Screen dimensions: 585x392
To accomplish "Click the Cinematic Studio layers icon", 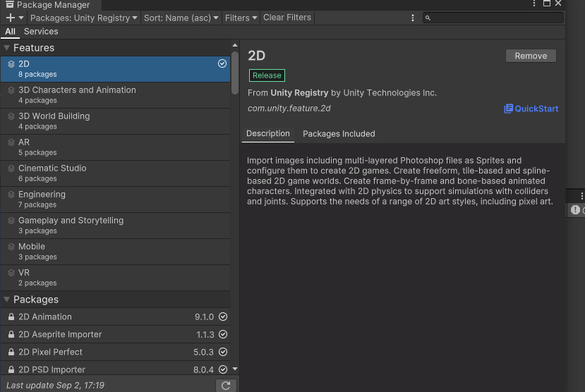I will (11, 169).
